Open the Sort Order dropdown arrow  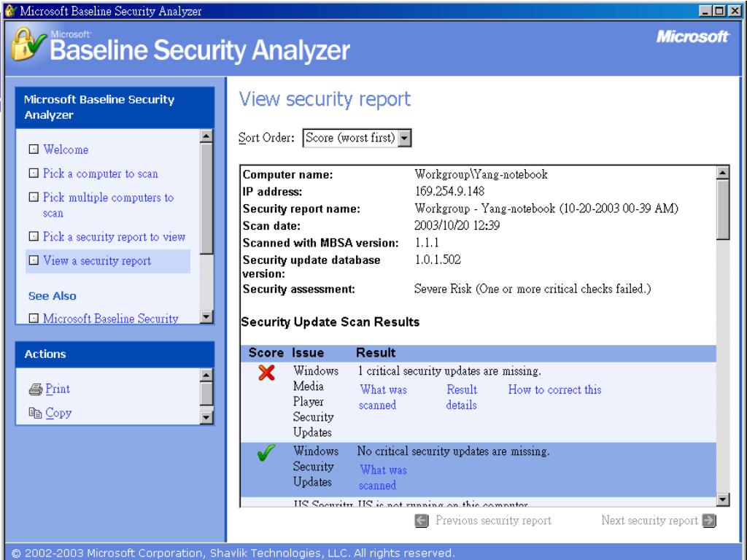click(x=404, y=138)
